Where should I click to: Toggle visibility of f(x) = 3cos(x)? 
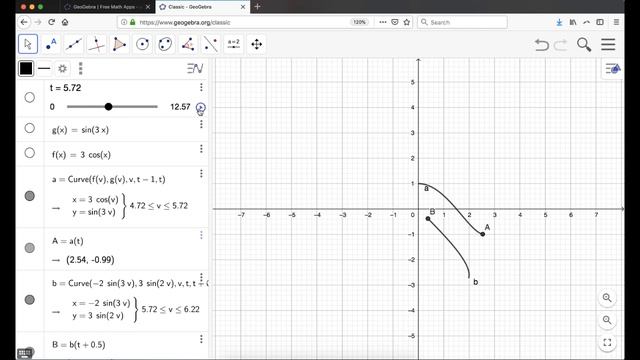29,153
